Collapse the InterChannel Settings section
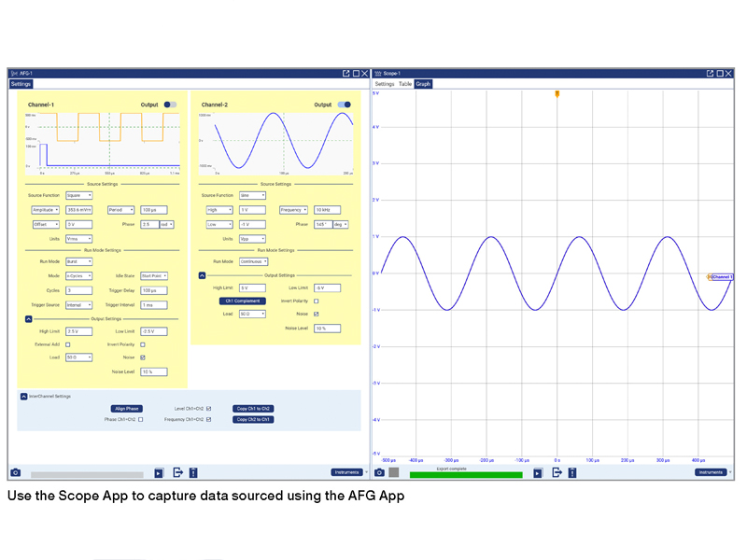Screen dimensions: 747x560 click(x=23, y=397)
